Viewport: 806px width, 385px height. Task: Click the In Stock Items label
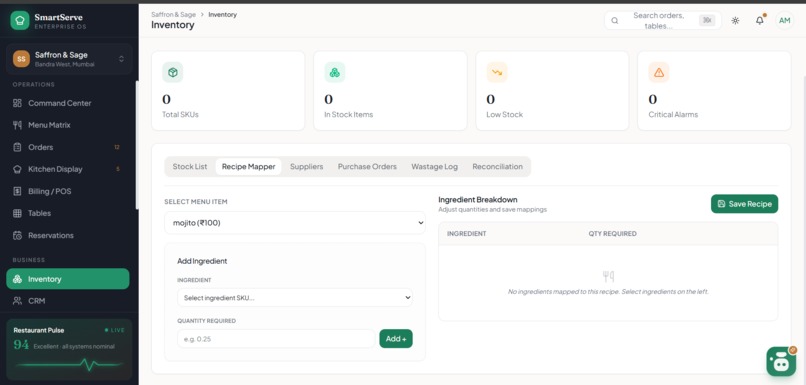[349, 115]
